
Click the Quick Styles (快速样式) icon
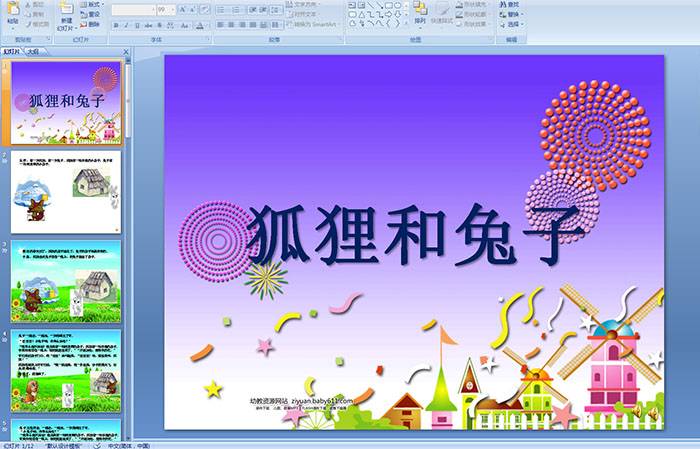pyautogui.click(x=443, y=14)
